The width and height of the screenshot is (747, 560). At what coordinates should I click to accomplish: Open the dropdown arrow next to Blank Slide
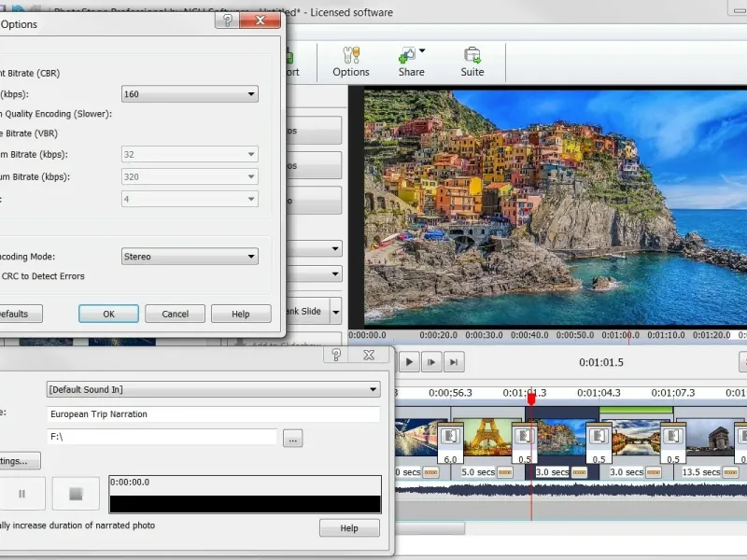[x=335, y=312]
